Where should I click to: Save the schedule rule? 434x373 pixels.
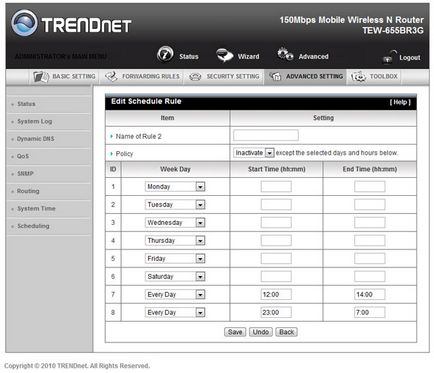pos(235,332)
